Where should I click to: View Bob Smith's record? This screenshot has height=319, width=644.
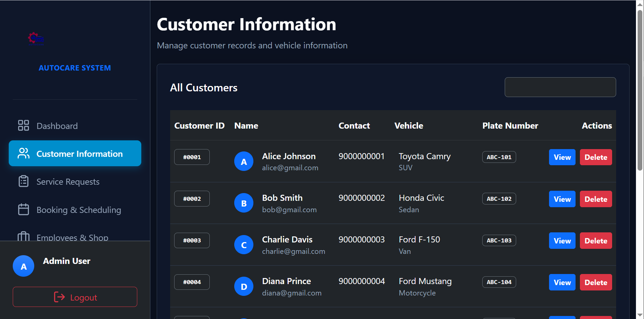[562, 199]
